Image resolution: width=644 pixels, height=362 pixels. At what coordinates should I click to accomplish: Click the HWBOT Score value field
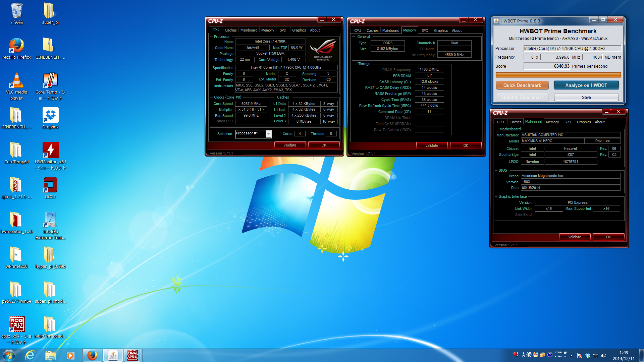pyautogui.click(x=547, y=66)
